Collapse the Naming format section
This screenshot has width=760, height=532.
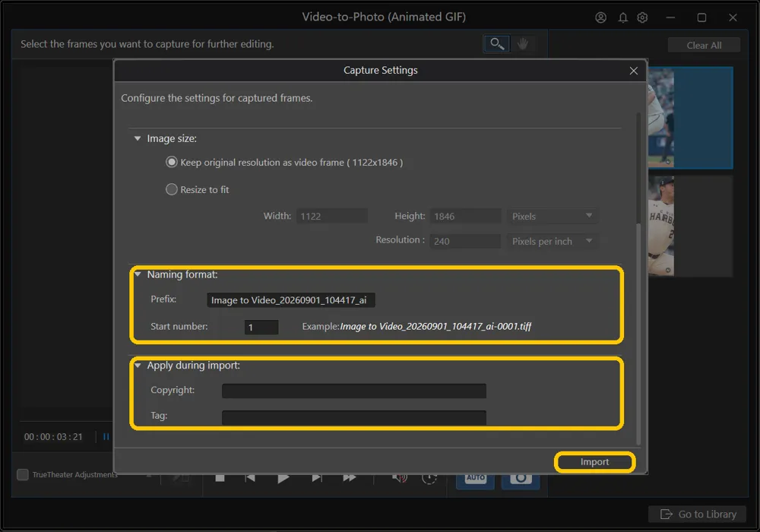click(x=138, y=274)
